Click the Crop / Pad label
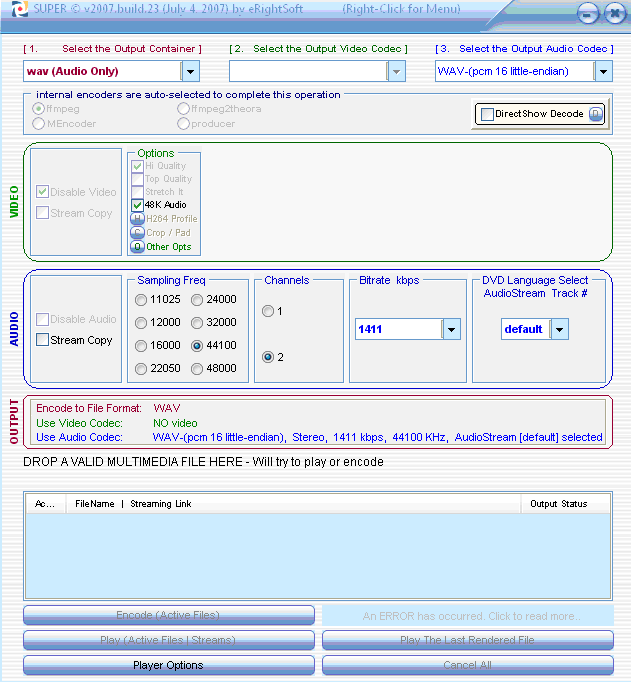631x682 pixels. click(168, 233)
